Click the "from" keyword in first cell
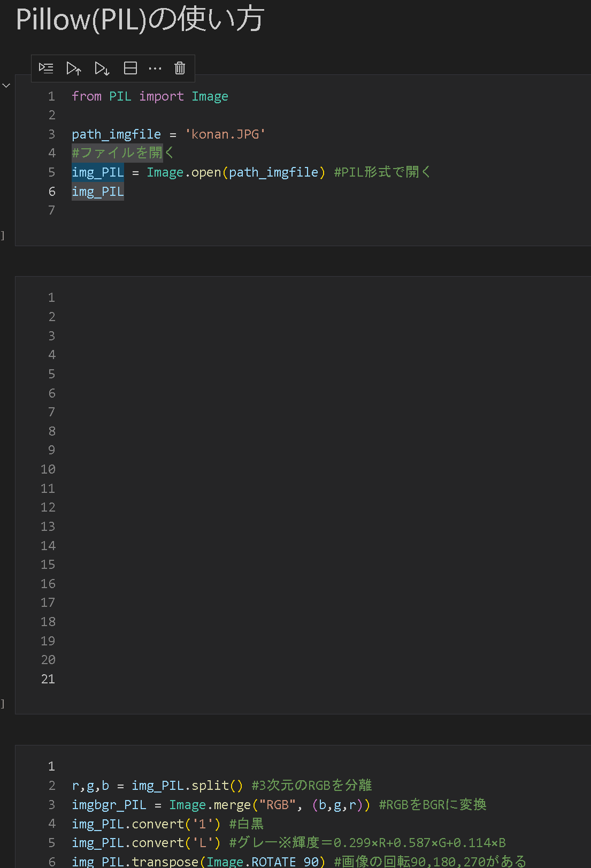The width and height of the screenshot is (591, 868). tap(87, 96)
